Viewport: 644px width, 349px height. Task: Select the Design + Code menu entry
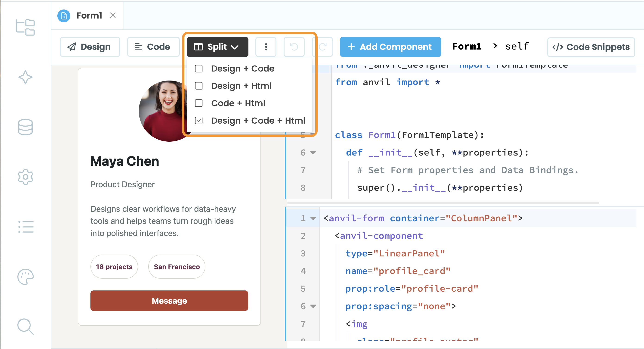249,69
